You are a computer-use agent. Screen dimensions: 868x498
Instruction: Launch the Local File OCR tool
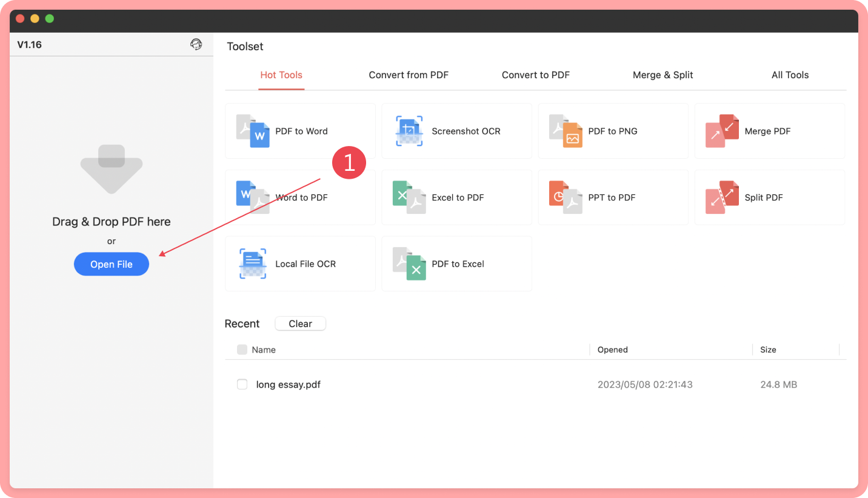[x=300, y=264]
